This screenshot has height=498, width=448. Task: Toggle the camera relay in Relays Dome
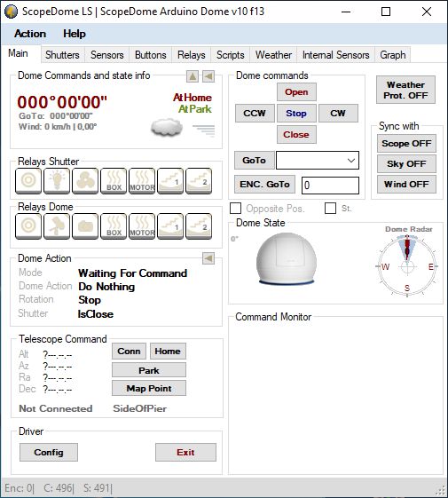(x=85, y=225)
